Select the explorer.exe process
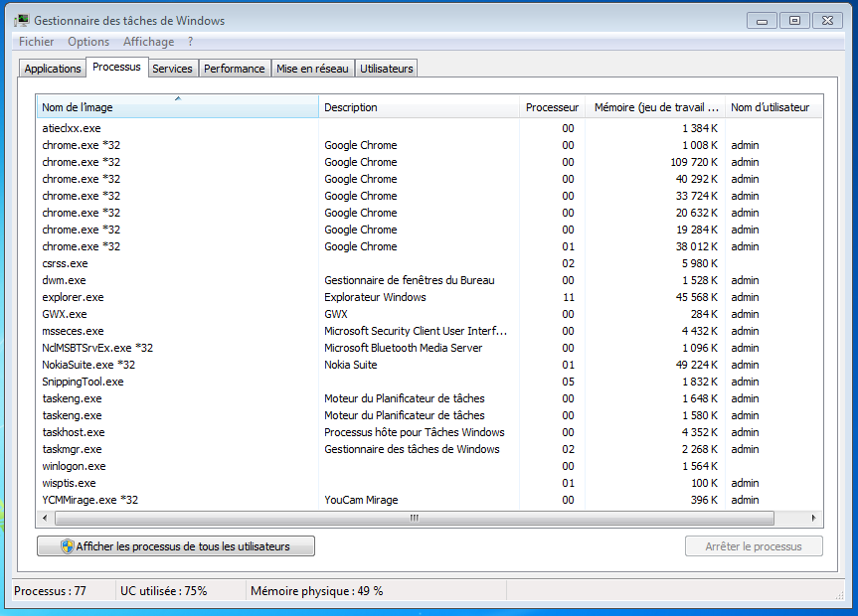Screen dimensions: 858x616 pos(429,297)
